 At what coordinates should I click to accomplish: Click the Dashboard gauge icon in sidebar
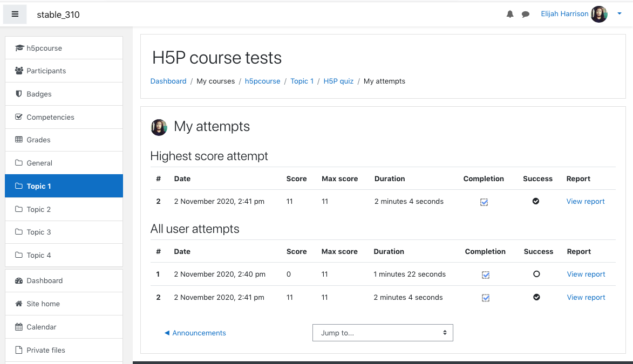pyautogui.click(x=18, y=280)
